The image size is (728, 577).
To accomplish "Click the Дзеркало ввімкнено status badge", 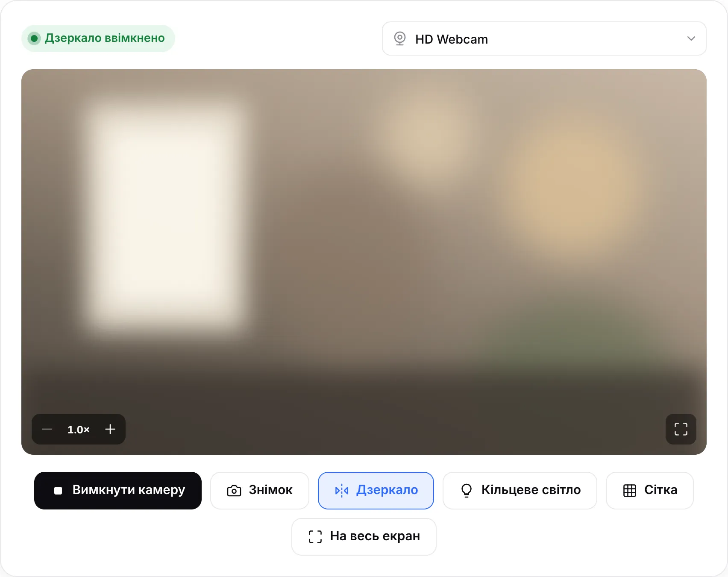I will [98, 38].
